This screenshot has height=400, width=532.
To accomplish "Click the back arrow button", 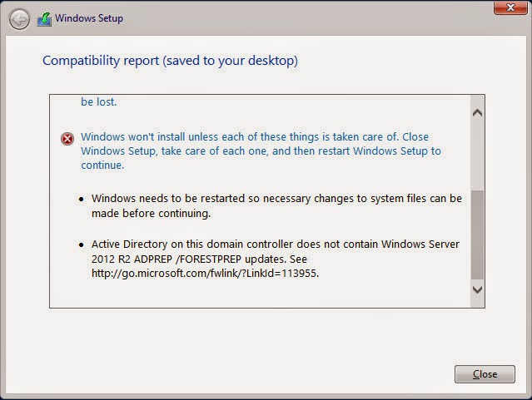I will tap(19, 19).
